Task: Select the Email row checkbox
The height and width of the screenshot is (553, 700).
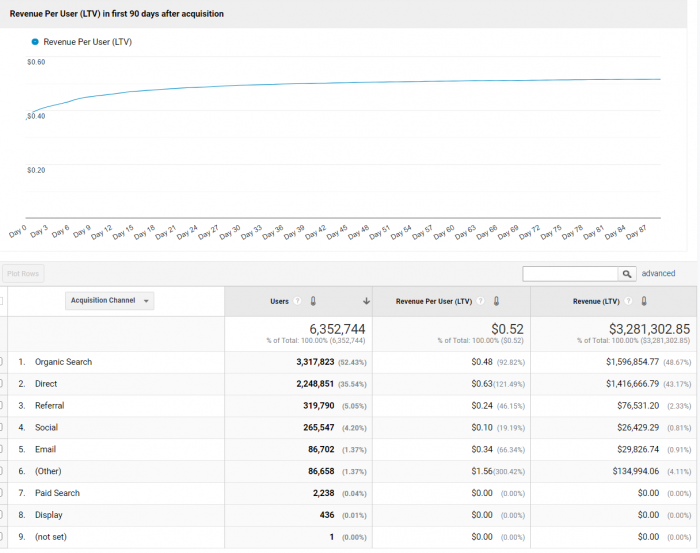Action: pos(2,450)
